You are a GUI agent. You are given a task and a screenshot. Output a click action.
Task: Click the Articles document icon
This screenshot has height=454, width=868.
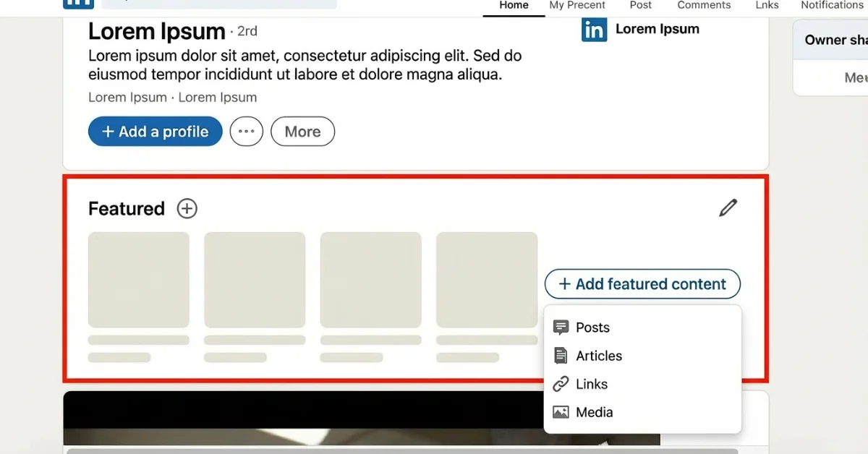coord(561,356)
